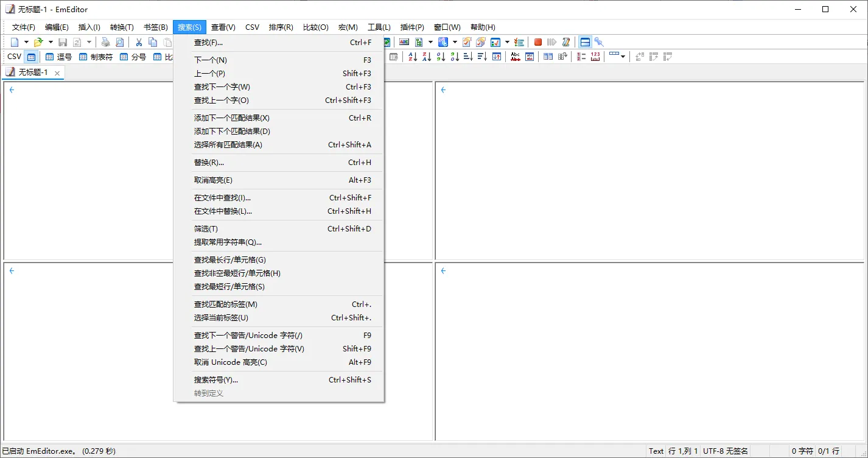The height and width of the screenshot is (458, 868).
Task: Click the Save icon on the toolbar
Action: (x=63, y=42)
